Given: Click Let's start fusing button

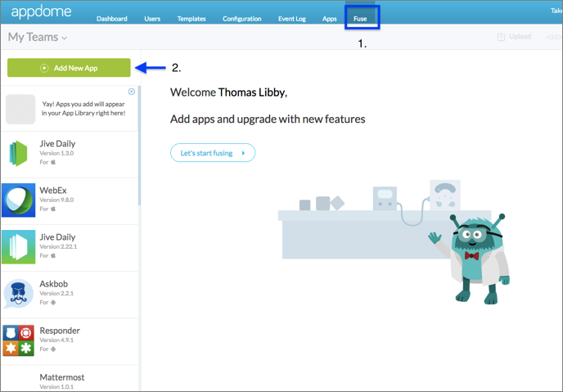Looking at the screenshot, I should coord(213,153).
